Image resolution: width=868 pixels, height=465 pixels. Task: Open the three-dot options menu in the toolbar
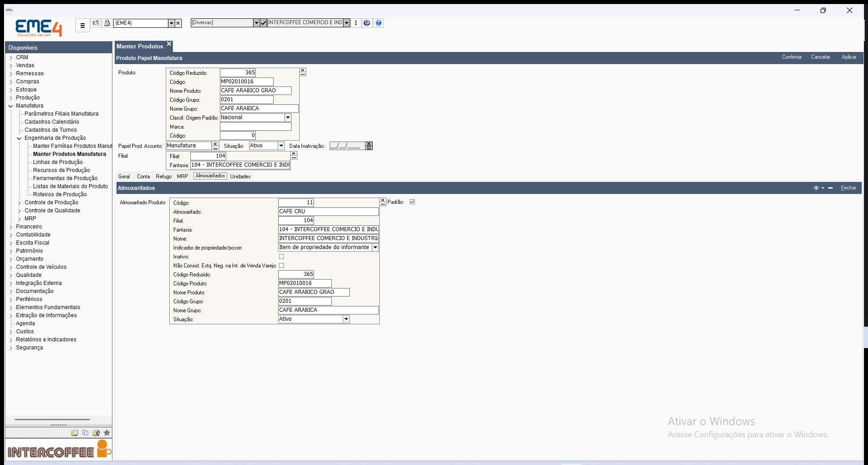(x=356, y=23)
